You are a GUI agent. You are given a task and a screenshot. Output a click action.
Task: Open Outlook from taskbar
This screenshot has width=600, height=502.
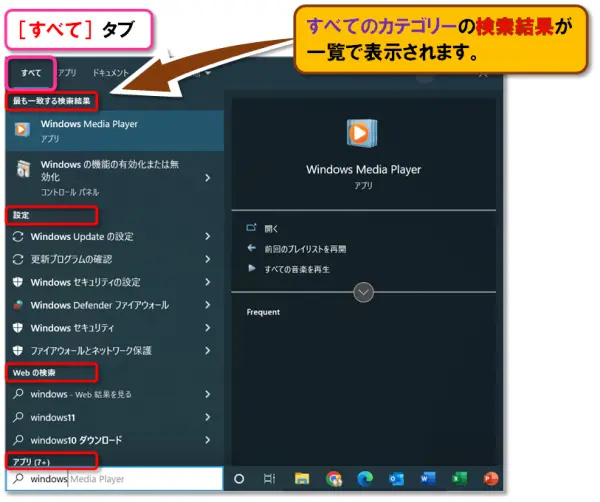[396, 479]
